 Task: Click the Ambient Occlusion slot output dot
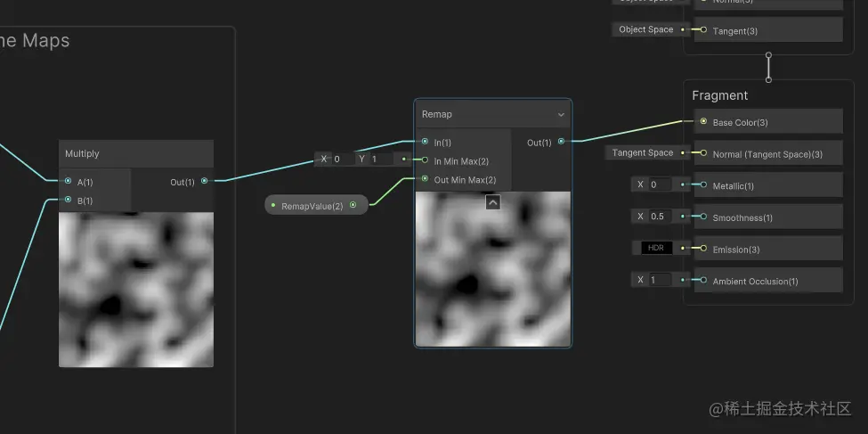pyautogui.click(x=683, y=280)
